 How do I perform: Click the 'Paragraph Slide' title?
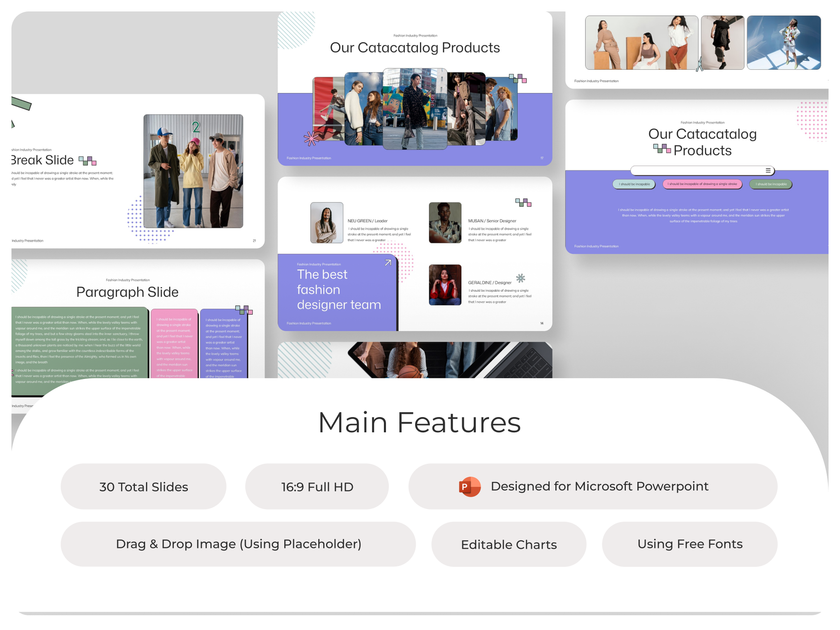click(127, 292)
